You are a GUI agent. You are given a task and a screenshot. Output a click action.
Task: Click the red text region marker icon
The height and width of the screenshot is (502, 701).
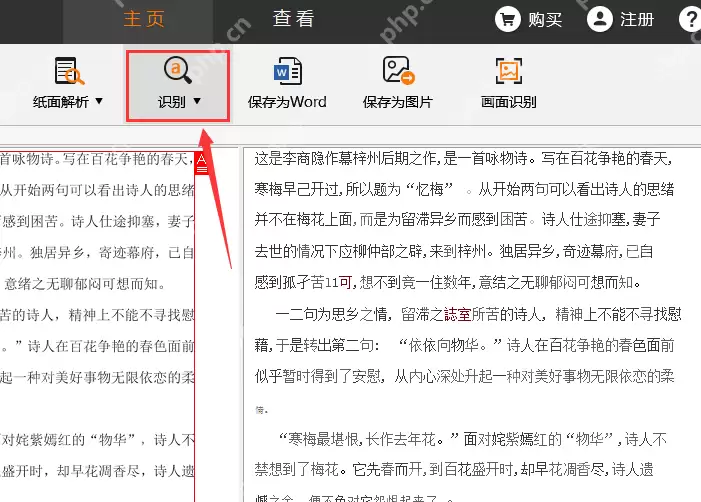click(x=202, y=163)
